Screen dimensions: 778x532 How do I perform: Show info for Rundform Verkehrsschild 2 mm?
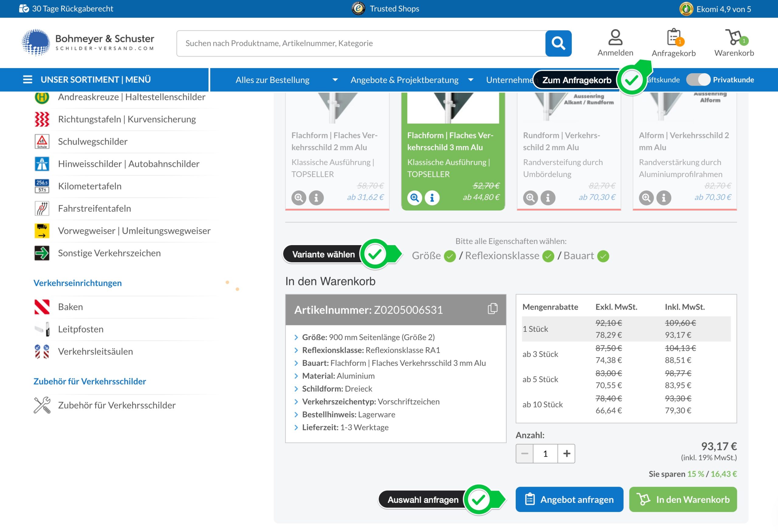[x=548, y=198]
